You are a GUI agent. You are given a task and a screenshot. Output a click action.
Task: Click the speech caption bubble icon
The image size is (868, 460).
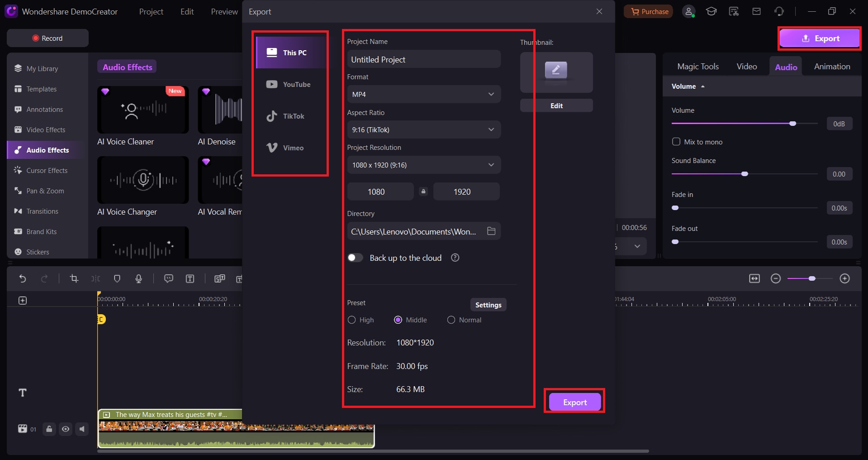[x=169, y=278]
